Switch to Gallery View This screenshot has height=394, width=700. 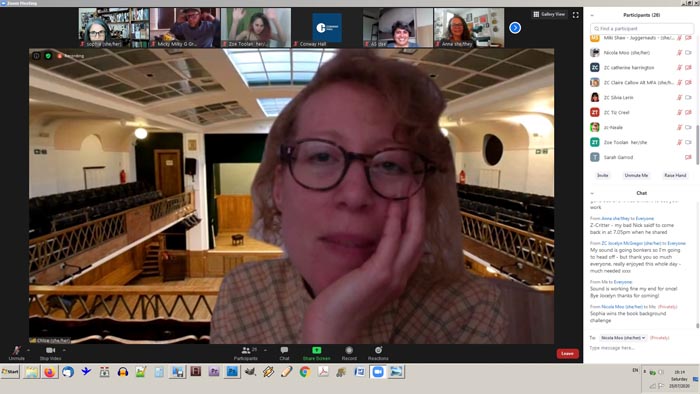[x=549, y=14]
